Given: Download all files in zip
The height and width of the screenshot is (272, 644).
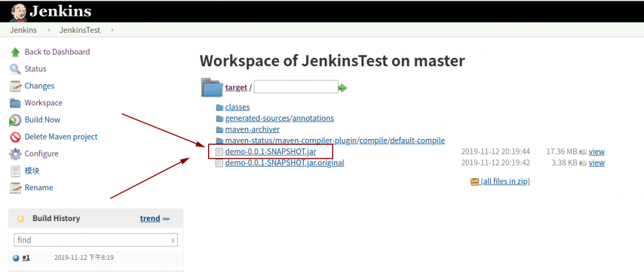Looking at the screenshot, I should [505, 181].
